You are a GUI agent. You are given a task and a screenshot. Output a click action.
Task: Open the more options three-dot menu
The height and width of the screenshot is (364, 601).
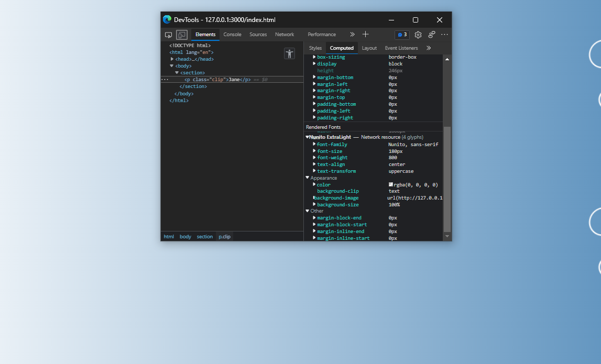tap(444, 35)
